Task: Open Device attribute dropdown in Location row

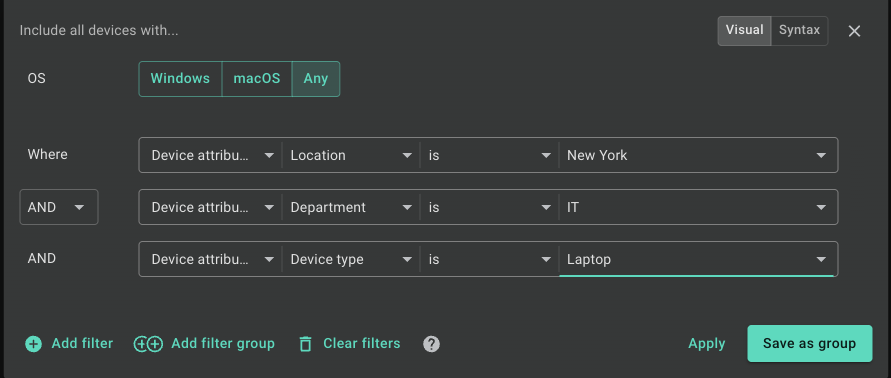Action: point(211,155)
